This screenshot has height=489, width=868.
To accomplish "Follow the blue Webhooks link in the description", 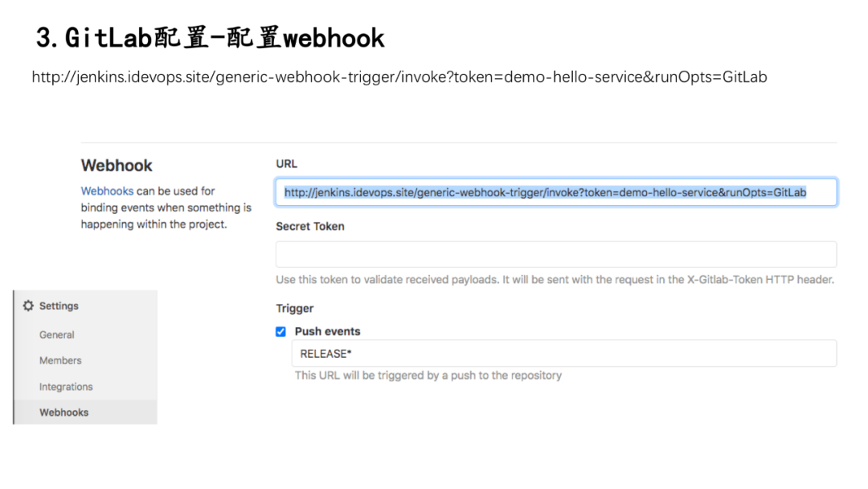I will (107, 191).
